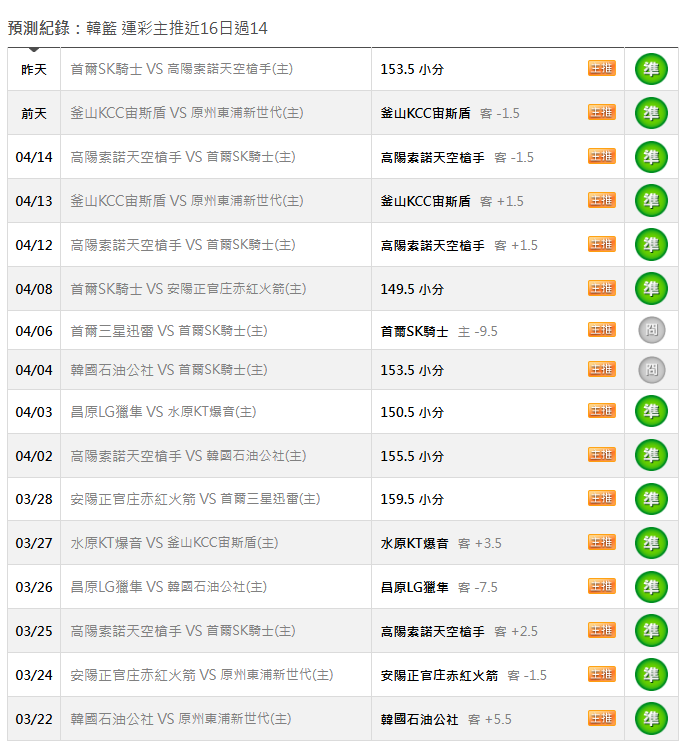Select the 153.5 小分 prediction in 昨天 row
Image resolution: width=683 pixels, height=744 pixels.
coord(412,69)
